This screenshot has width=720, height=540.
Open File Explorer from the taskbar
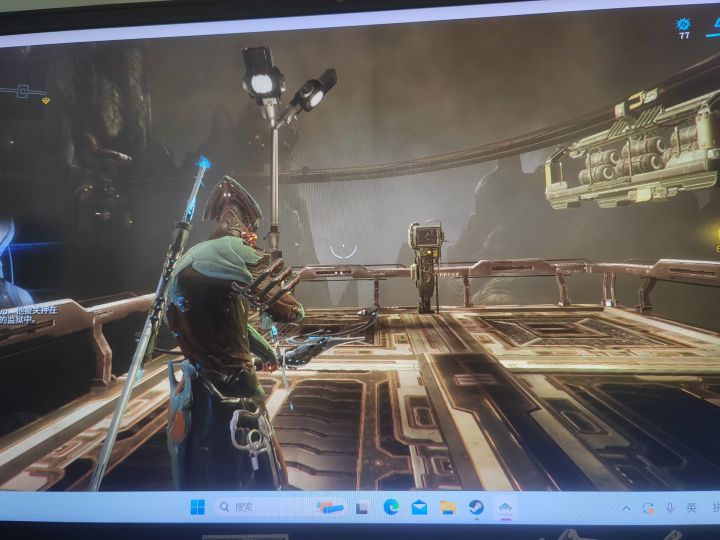click(x=448, y=507)
